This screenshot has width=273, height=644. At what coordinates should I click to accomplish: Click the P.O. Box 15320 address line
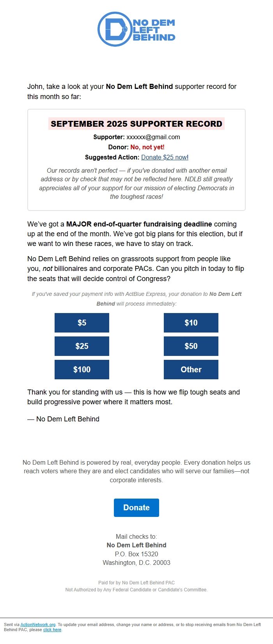(x=136, y=554)
